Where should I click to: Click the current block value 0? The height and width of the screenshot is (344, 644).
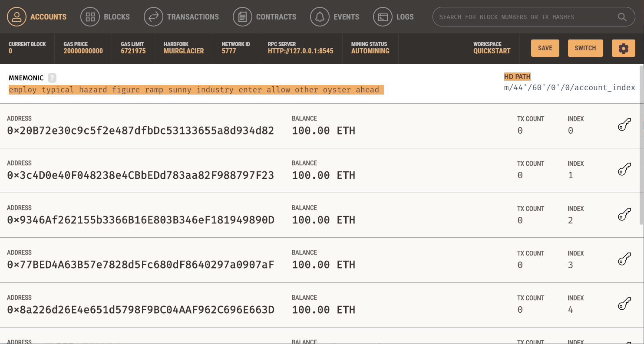tap(10, 51)
